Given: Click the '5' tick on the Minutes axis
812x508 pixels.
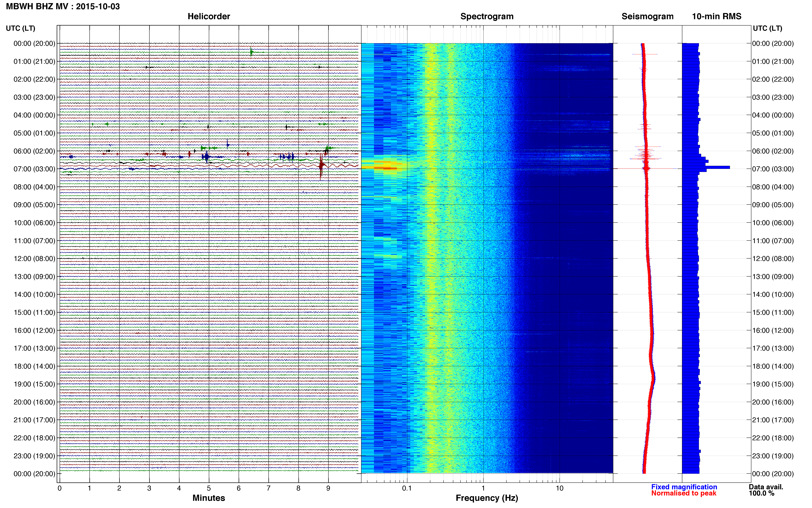Looking at the screenshot, I should pyautogui.click(x=209, y=488).
